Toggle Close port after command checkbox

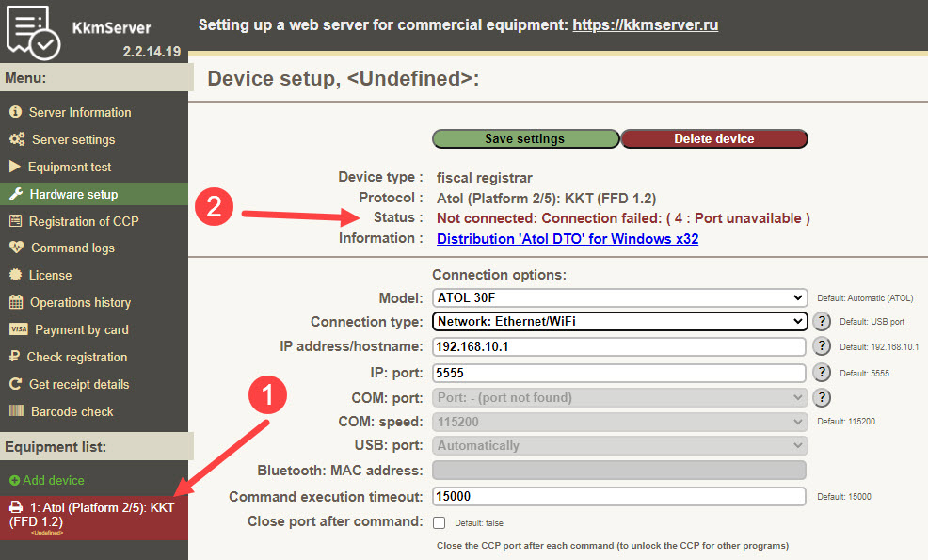(x=440, y=522)
